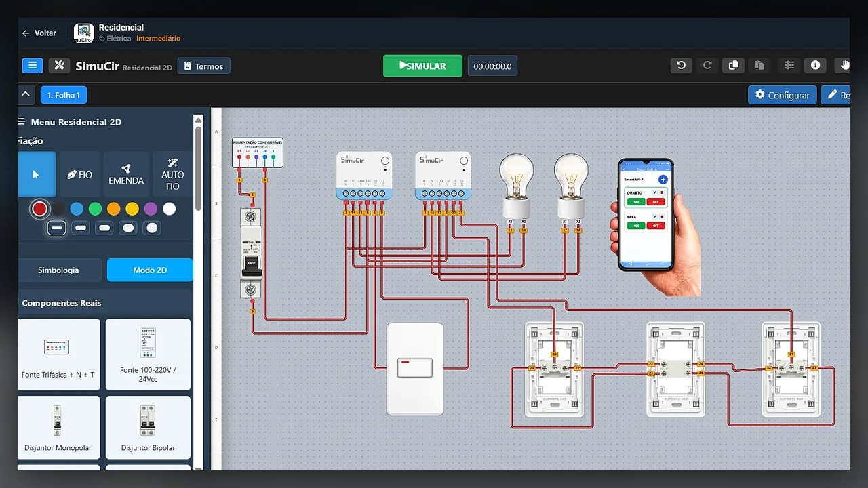Pick the purple wire color
The height and width of the screenshot is (488, 868).
point(151,209)
